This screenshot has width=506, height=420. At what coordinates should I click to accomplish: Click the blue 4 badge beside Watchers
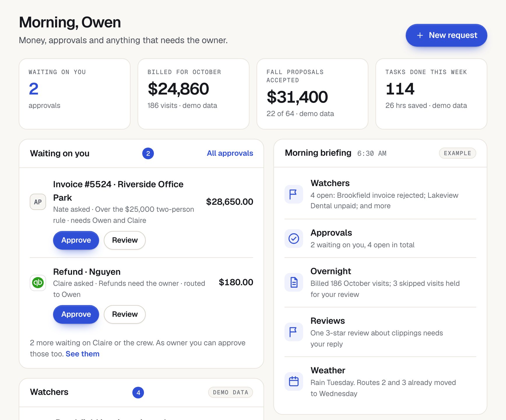click(138, 393)
